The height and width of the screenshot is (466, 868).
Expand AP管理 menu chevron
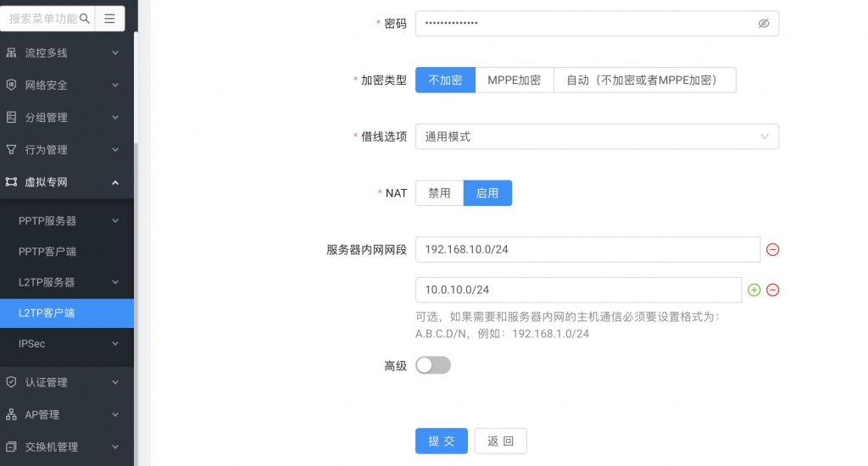[x=115, y=414]
